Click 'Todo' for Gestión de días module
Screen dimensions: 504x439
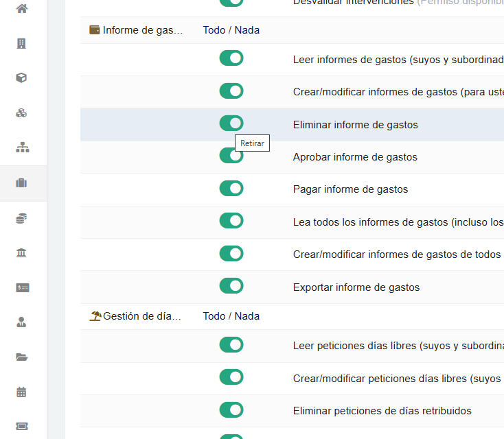tap(214, 316)
